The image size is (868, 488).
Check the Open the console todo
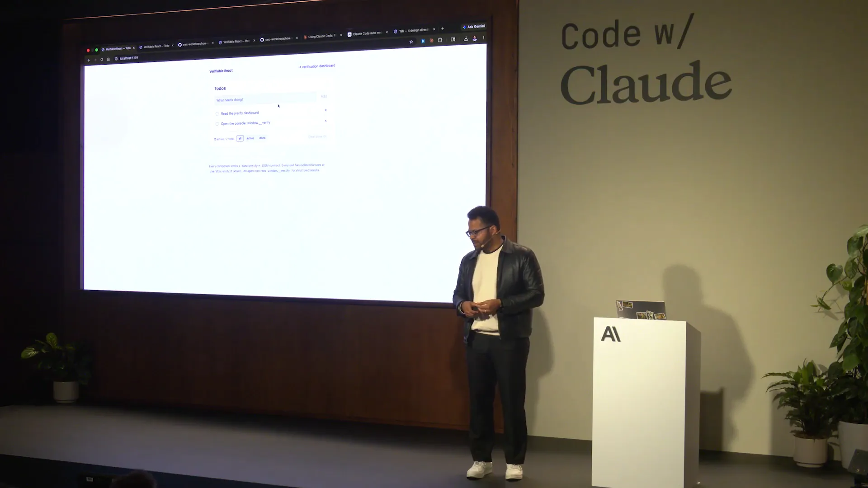(217, 124)
